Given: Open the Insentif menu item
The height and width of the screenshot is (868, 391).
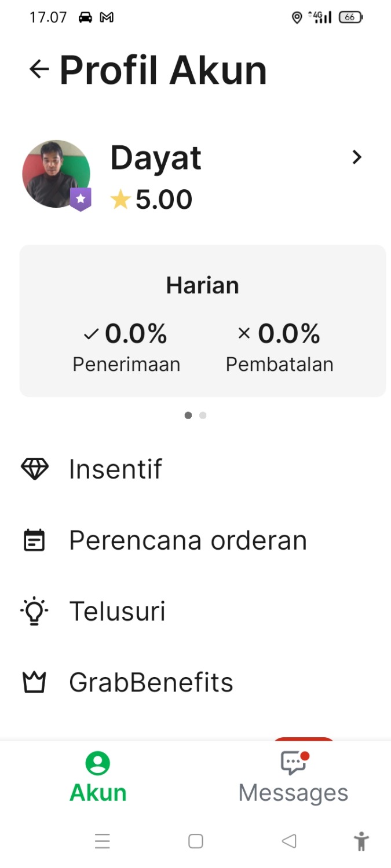Looking at the screenshot, I should click(x=116, y=469).
